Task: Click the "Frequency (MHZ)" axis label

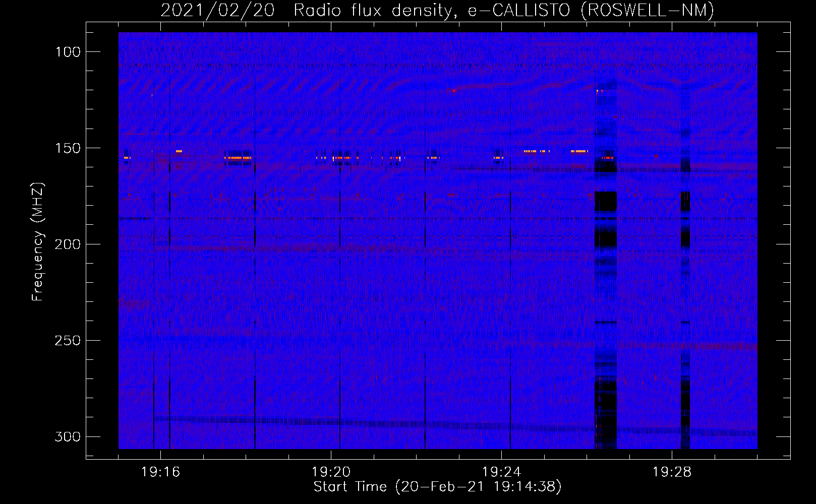Action: [x=38, y=241]
